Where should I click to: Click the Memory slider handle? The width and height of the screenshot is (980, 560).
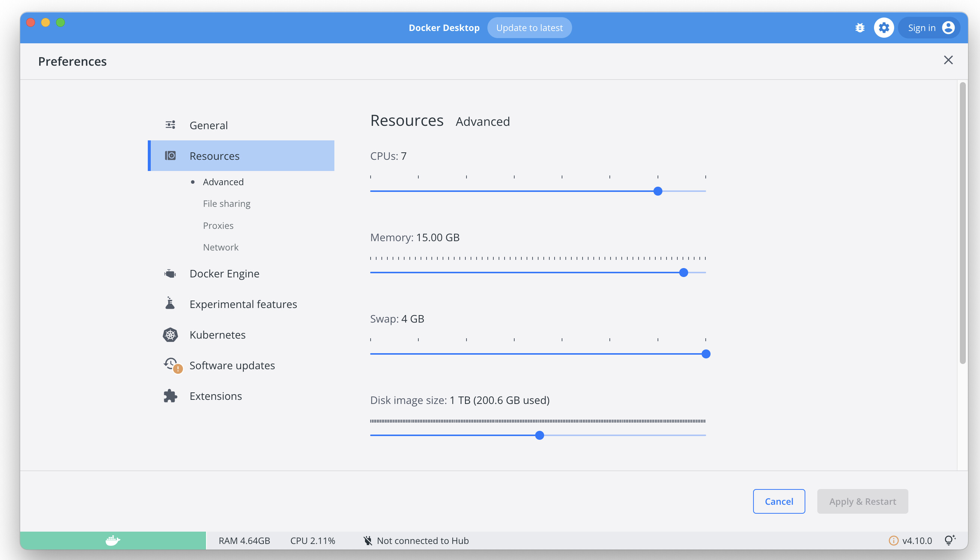pos(683,273)
